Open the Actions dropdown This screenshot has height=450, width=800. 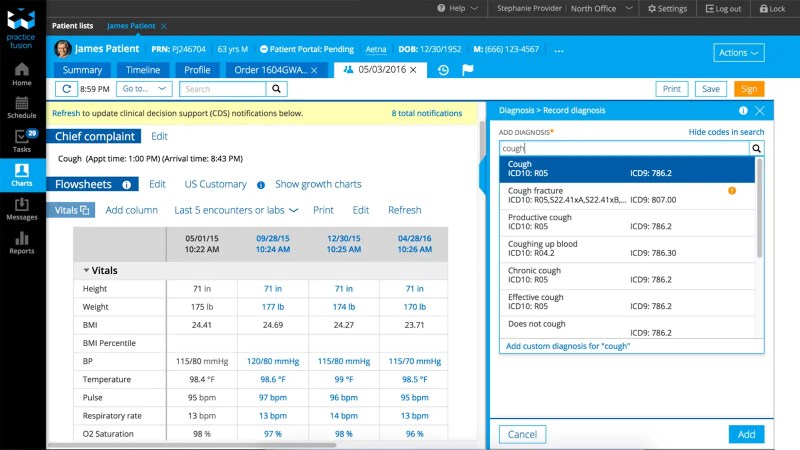pyautogui.click(x=738, y=53)
